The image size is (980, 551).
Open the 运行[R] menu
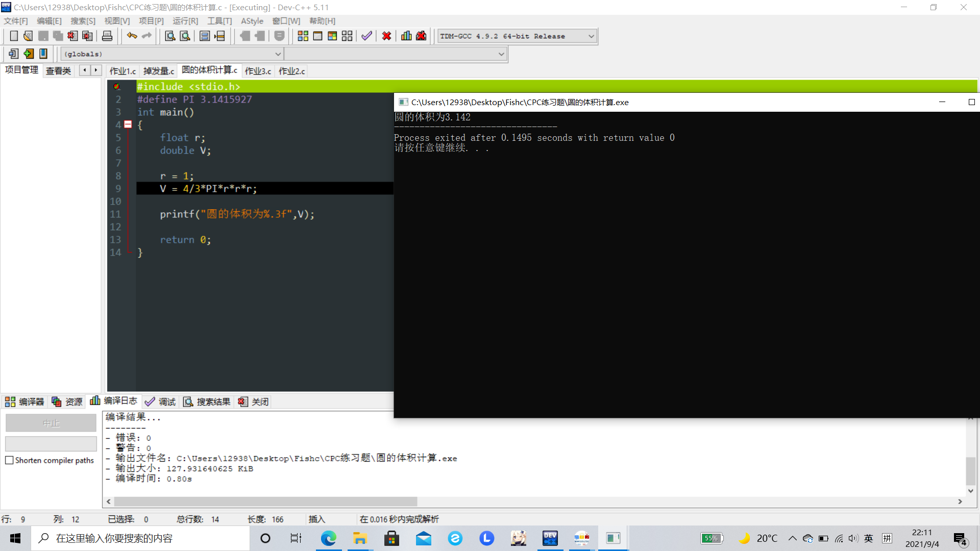(185, 21)
